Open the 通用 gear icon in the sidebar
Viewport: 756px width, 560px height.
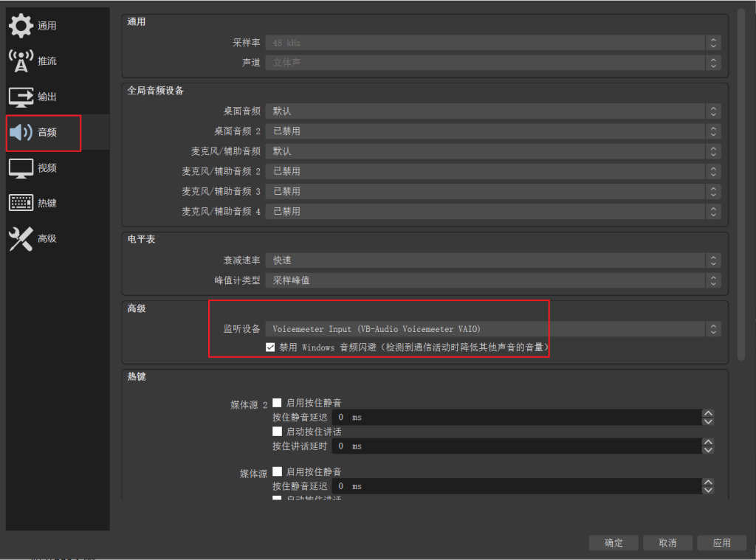coord(21,26)
